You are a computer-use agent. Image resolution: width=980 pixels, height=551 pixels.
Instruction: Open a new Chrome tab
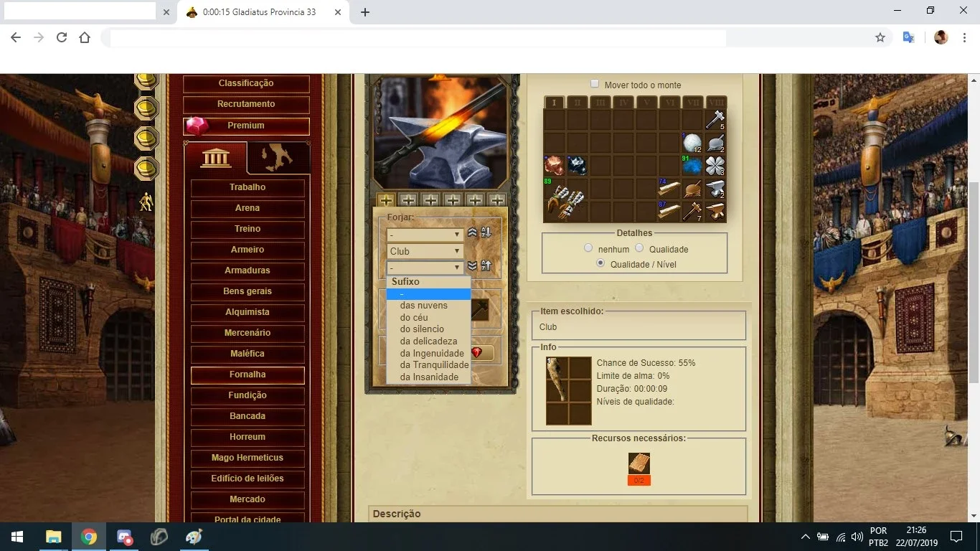click(365, 12)
